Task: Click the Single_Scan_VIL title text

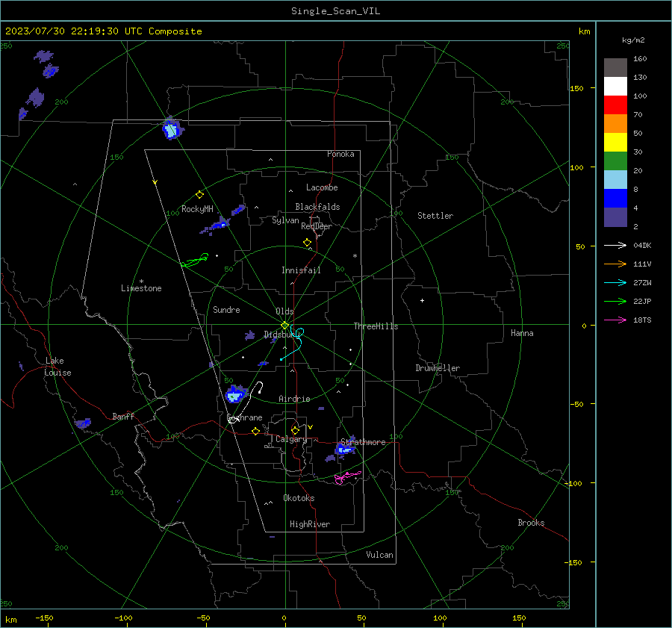Action: point(335,11)
